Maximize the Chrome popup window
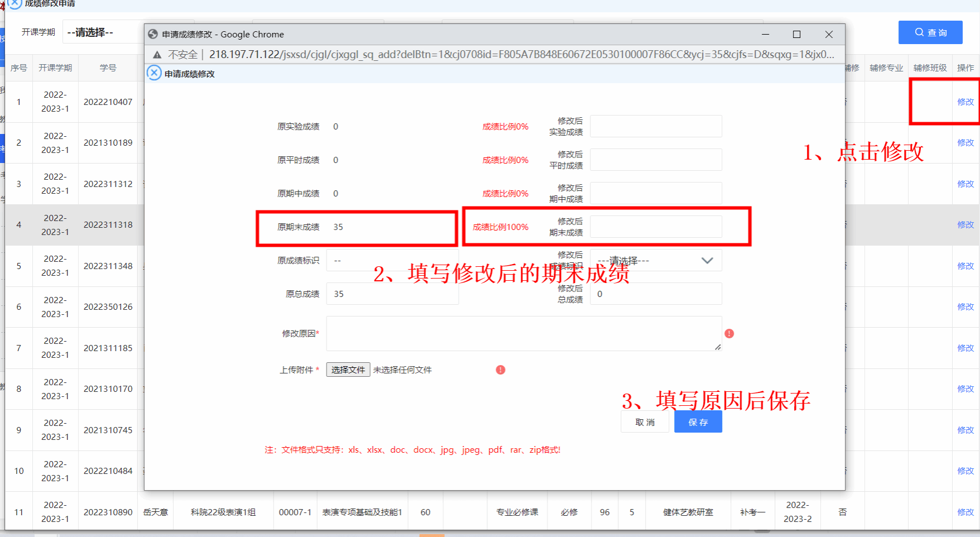Image resolution: width=980 pixels, height=537 pixels. pyautogui.click(x=796, y=34)
